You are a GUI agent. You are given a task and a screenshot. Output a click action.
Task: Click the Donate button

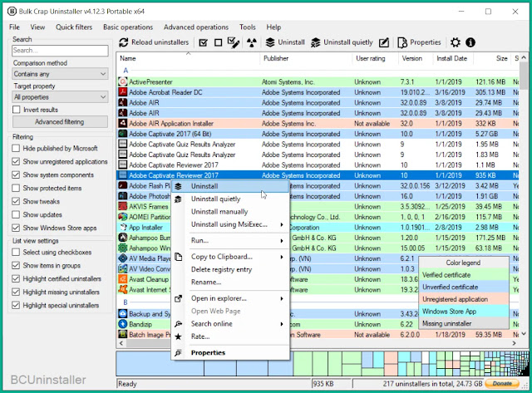502,384
